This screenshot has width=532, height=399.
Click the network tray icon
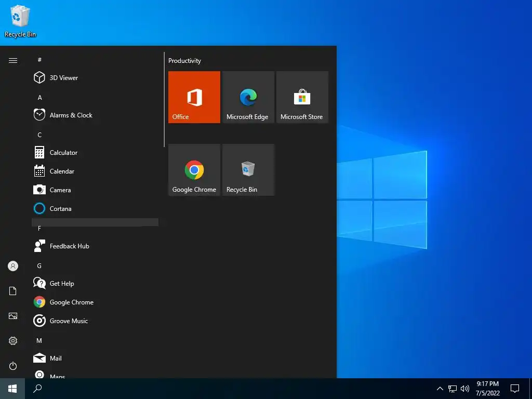[453, 389]
